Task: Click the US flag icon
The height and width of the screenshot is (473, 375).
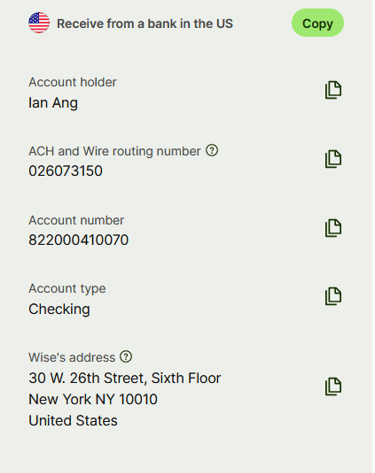Action: click(x=39, y=23)
